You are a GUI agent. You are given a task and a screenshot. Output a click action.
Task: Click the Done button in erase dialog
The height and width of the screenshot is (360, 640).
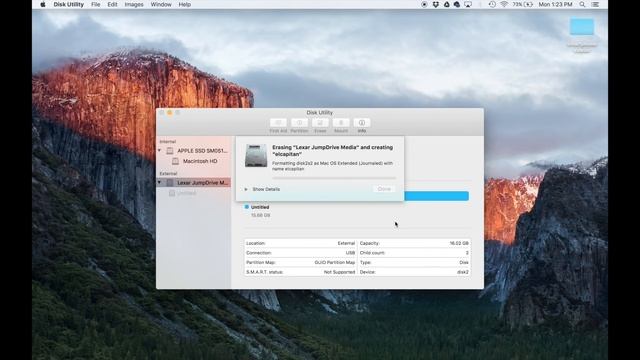pos(384,189)
